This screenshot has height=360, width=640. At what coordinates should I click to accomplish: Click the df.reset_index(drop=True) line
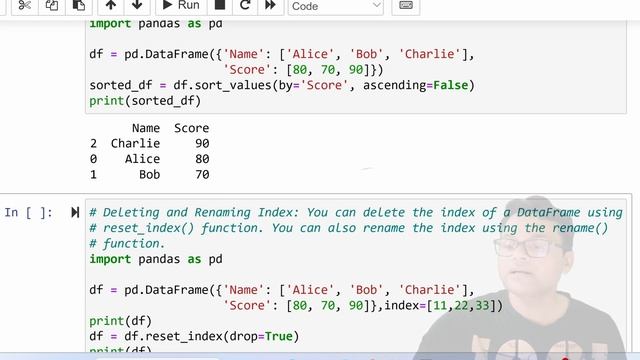click(194, 337)
